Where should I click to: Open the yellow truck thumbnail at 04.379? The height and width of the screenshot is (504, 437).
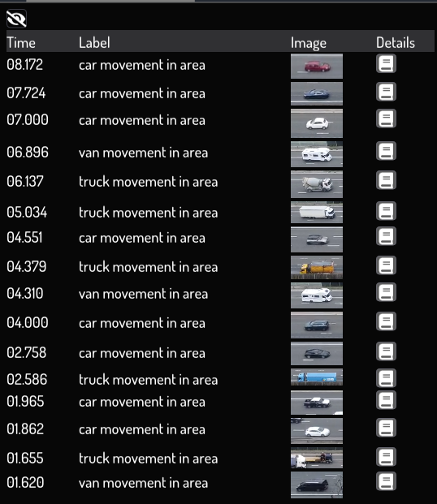317,267
